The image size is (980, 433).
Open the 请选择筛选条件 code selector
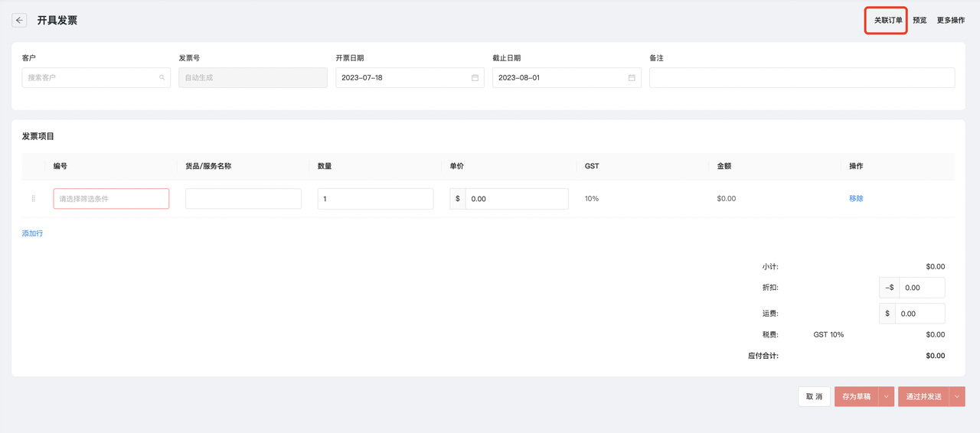tap(111, 198)
